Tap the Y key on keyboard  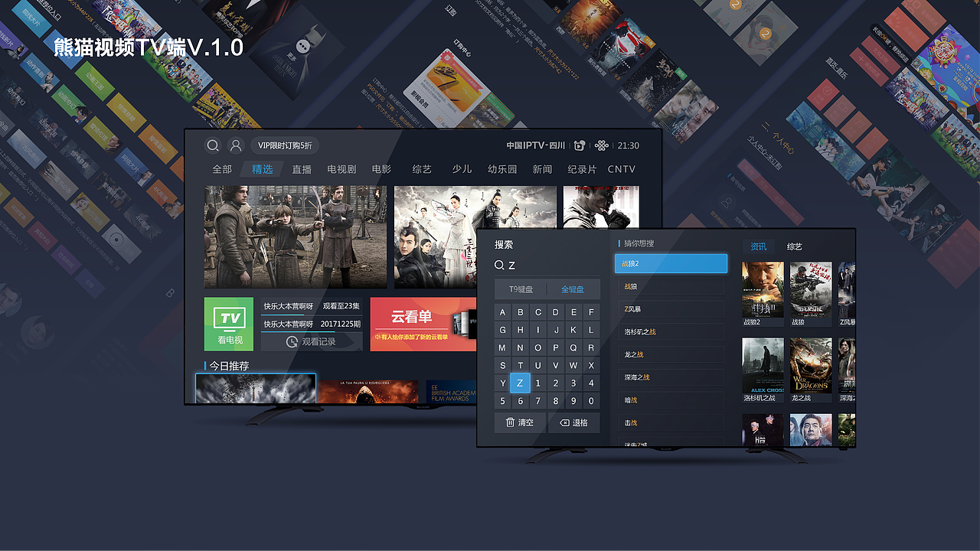pos(503,383)
